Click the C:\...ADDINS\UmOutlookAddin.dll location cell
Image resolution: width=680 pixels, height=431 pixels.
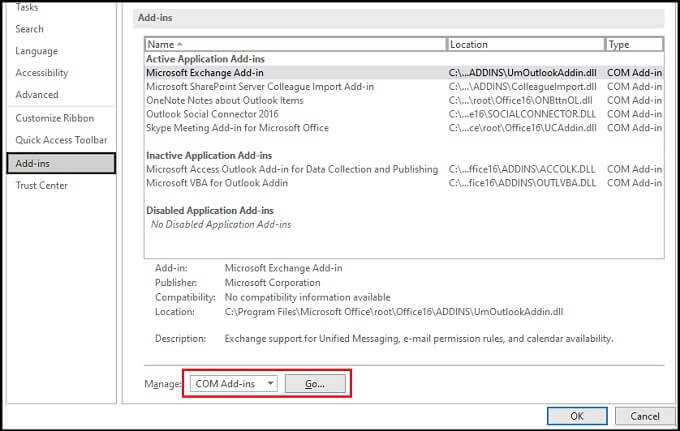point(523,73)
